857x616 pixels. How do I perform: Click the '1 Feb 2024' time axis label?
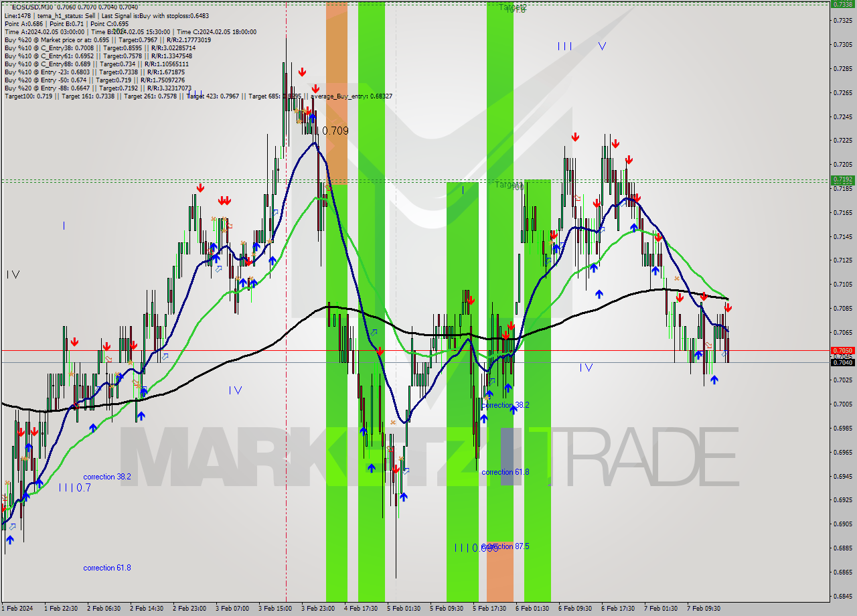[17, 609]
